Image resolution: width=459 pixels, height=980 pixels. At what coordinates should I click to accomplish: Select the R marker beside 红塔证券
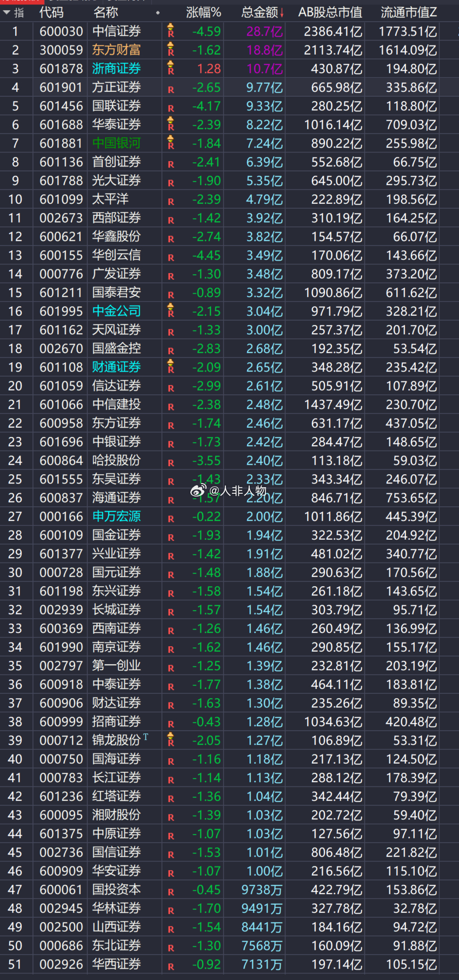point(171,799)
